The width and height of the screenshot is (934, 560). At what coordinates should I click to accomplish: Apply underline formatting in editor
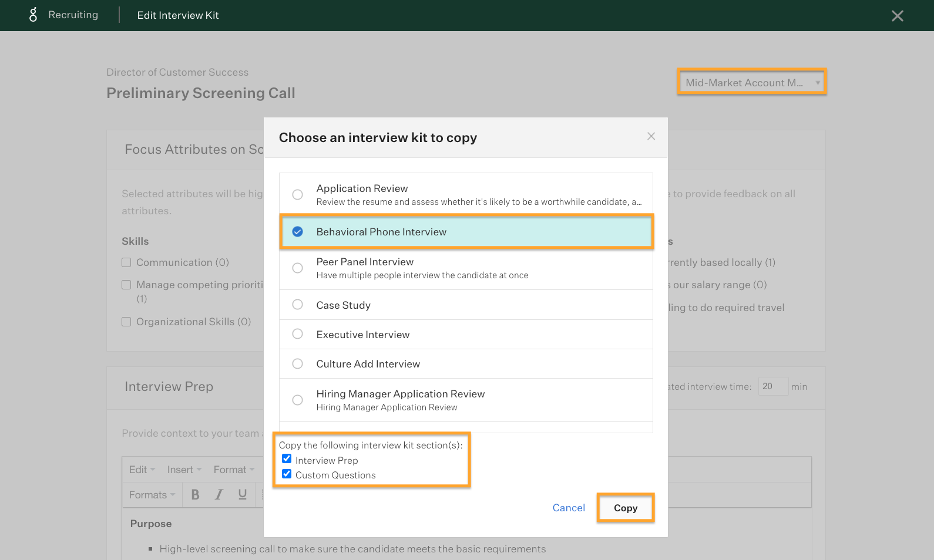[242, 495]
